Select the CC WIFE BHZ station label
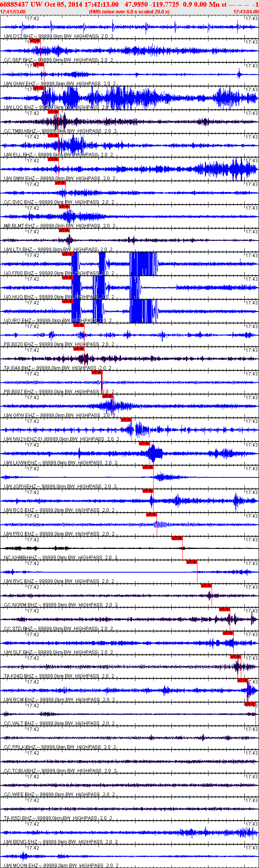The width and height of the screenshot is (259, 868). (19, 795)
